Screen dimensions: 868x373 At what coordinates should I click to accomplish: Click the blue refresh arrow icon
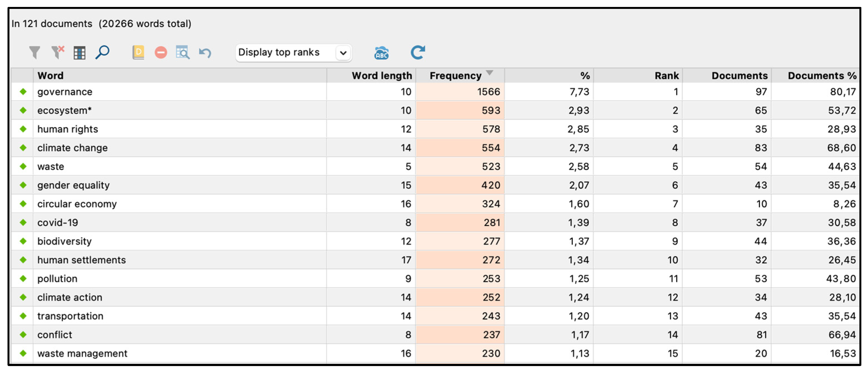click(418, 52)
